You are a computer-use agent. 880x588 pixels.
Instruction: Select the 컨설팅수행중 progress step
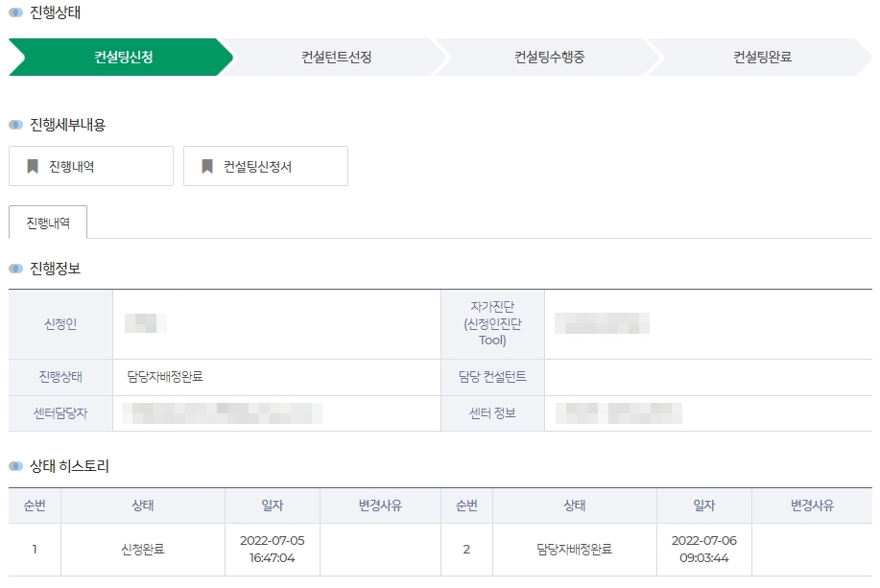[550, 57]
